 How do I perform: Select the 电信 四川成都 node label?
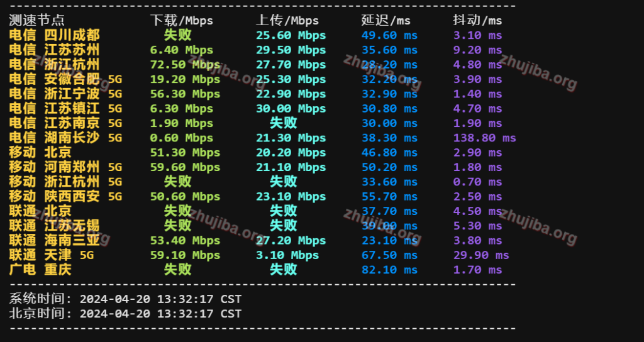54,35
